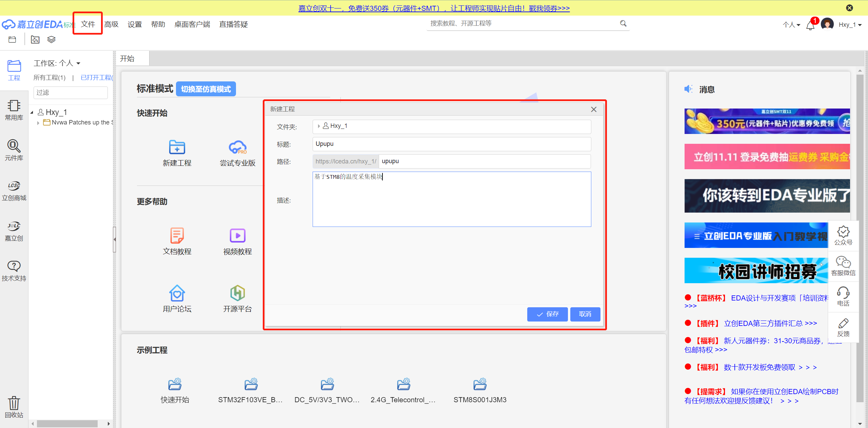Open the 高级 menu
This screenshot has width=868, height=428.
tap(111, 24)
